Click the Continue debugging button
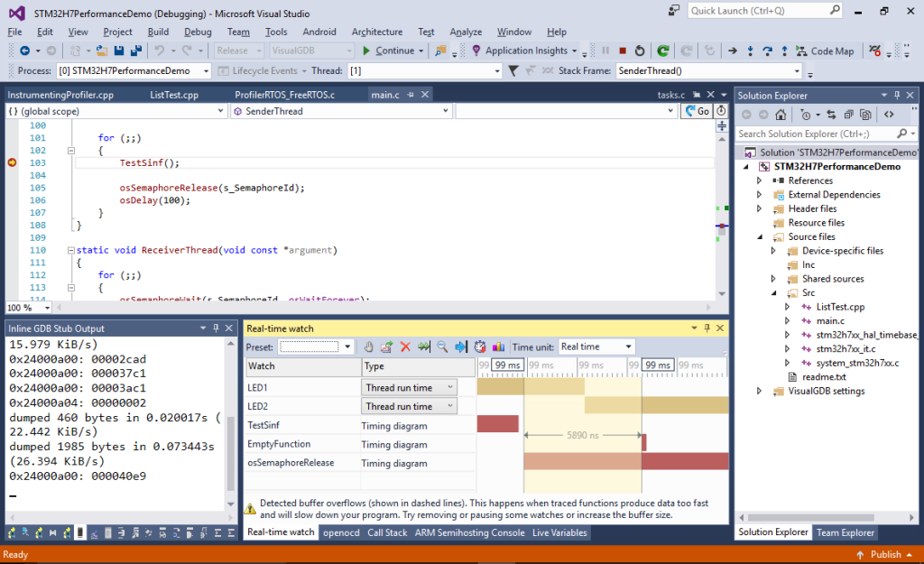924x564 pixels. [388, 51]
